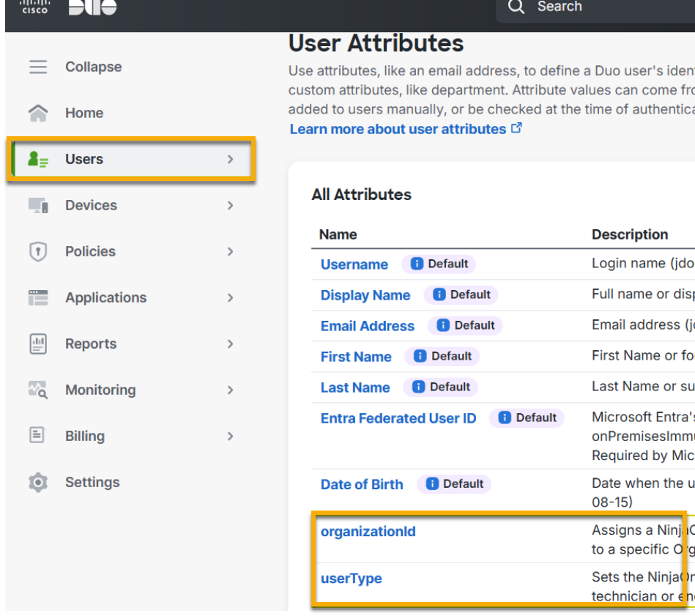
Task: Select Billing from the sidebar menu
Action: pos(85,436)
